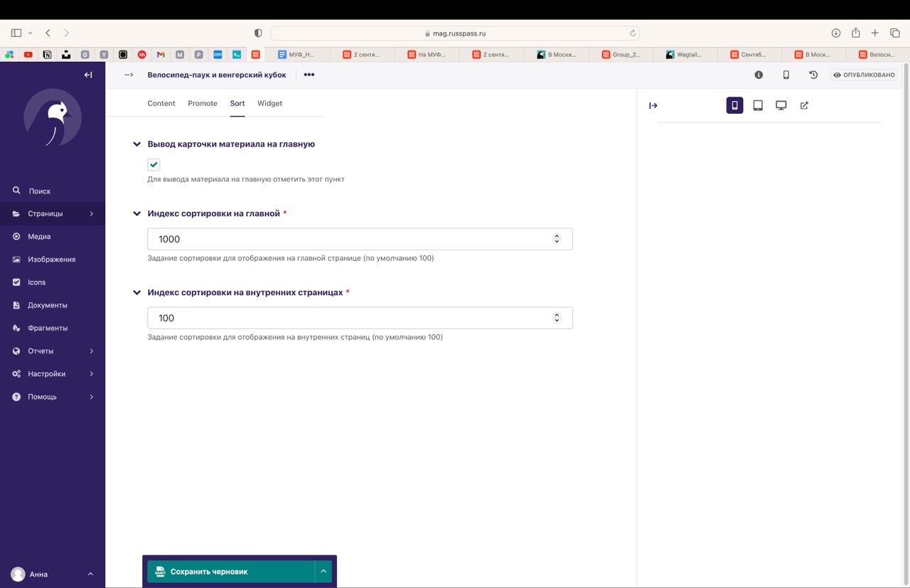Click the Safari Share icon
The width and height of the screenshot is (910, 588).
pos(856,33)
